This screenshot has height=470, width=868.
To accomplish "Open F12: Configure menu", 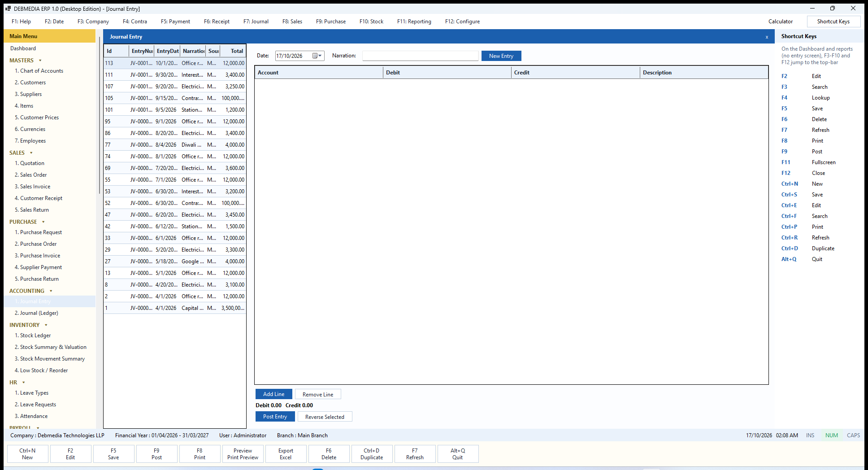I will (x=462, y=22).
